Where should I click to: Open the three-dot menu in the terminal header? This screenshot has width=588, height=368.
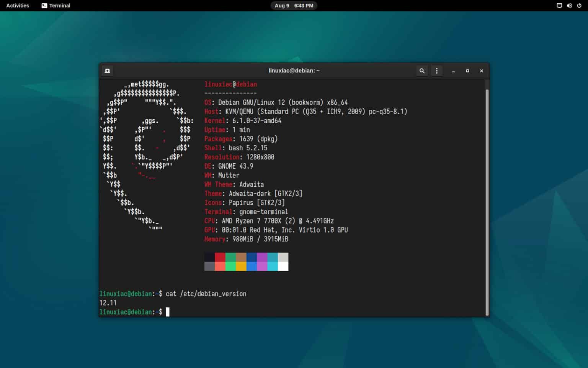pyautogui.click(x=437, y=71)
